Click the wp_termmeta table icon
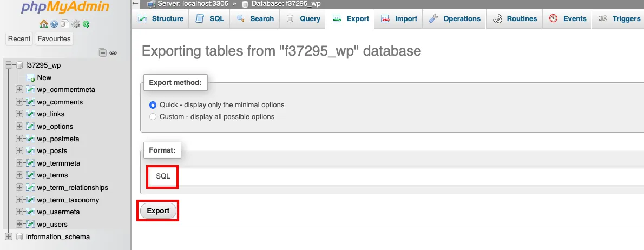Image resolution: width=644 pixels, height=250 pixels. (30, 163)
